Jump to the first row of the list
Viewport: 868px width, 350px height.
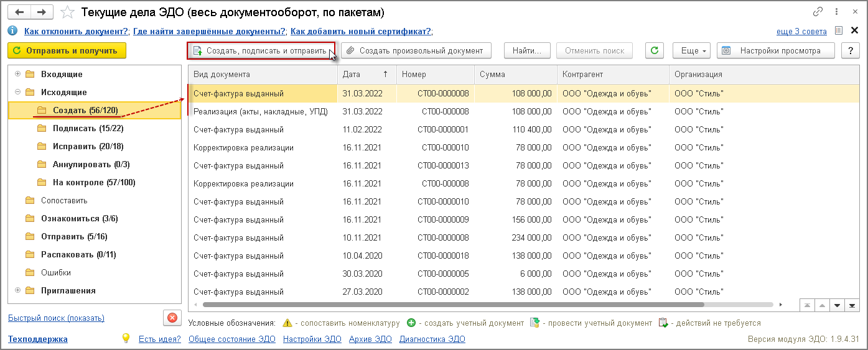808,305
